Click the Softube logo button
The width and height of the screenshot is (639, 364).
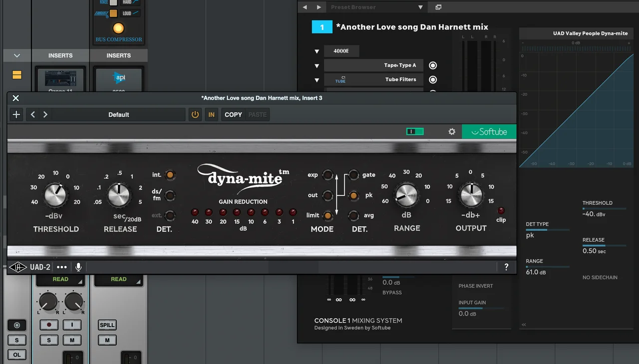point(489,132)
